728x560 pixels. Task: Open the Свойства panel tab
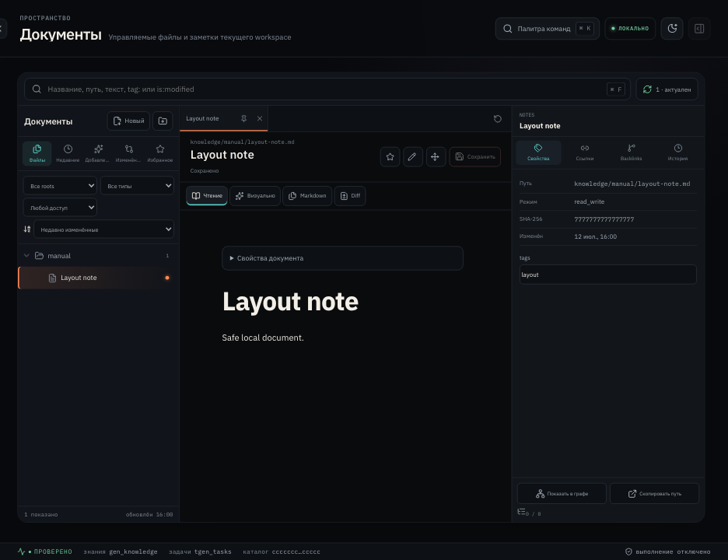[538, 152]
